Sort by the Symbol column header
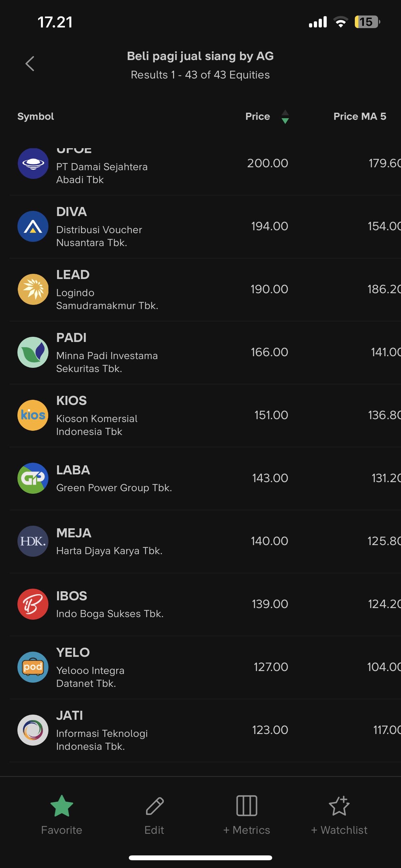Viewport: 401px width, 868px height. (x=36, y=117)
